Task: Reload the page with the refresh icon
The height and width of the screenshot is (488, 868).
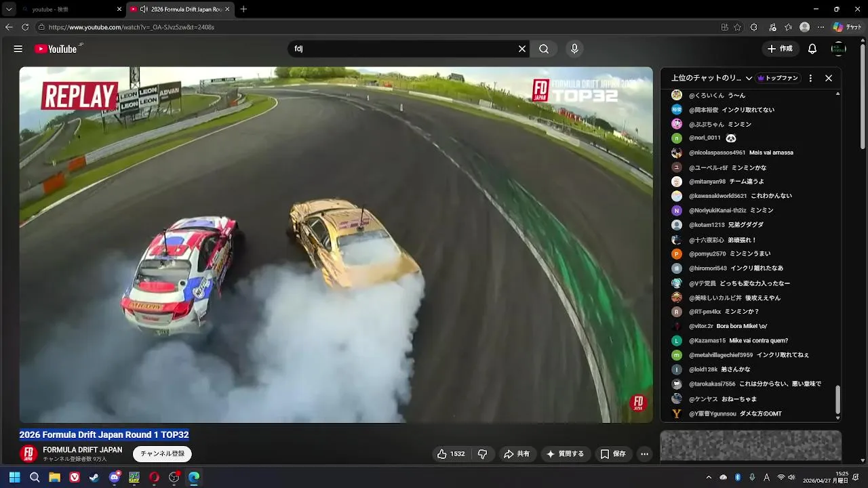Action: (x=25, y=27)
